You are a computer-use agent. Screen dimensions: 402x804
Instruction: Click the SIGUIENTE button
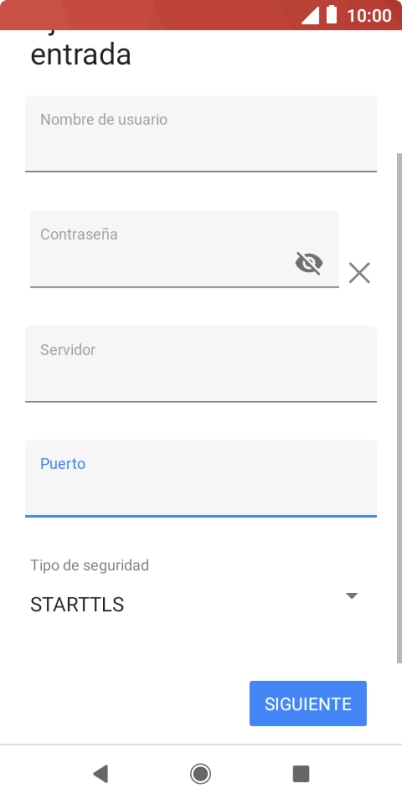click(x=308, y=704)
